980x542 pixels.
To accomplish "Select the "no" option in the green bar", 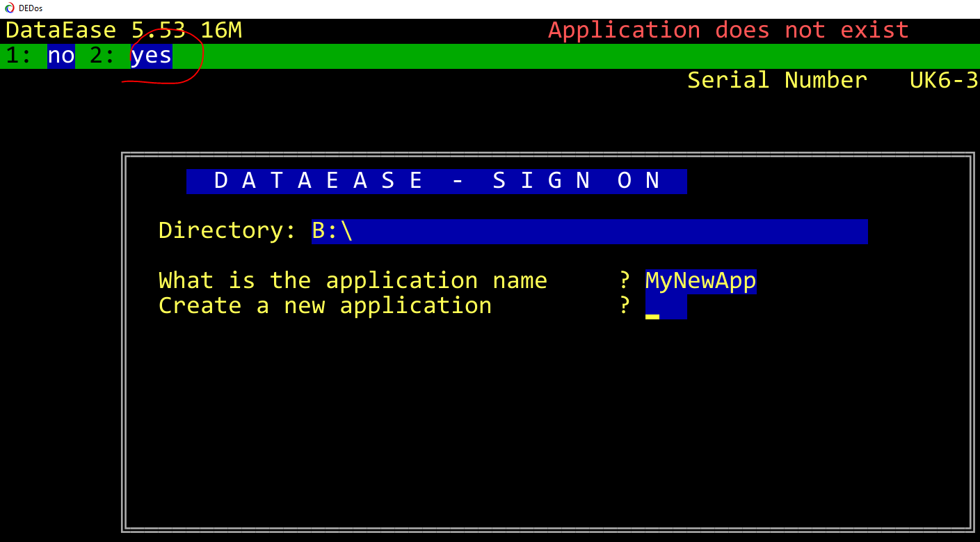I will coord(61,56).
